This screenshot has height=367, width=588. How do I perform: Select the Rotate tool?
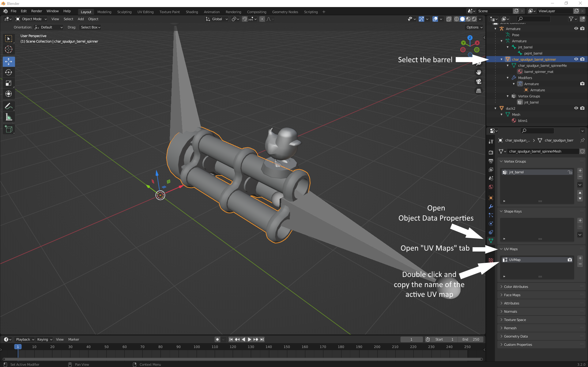point(9,72)
